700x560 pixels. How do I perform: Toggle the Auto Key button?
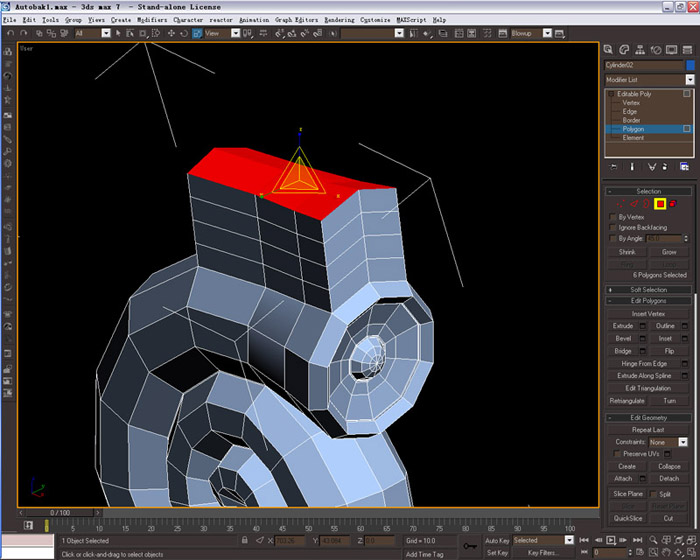pyautogui.click(x=497, y=540)
